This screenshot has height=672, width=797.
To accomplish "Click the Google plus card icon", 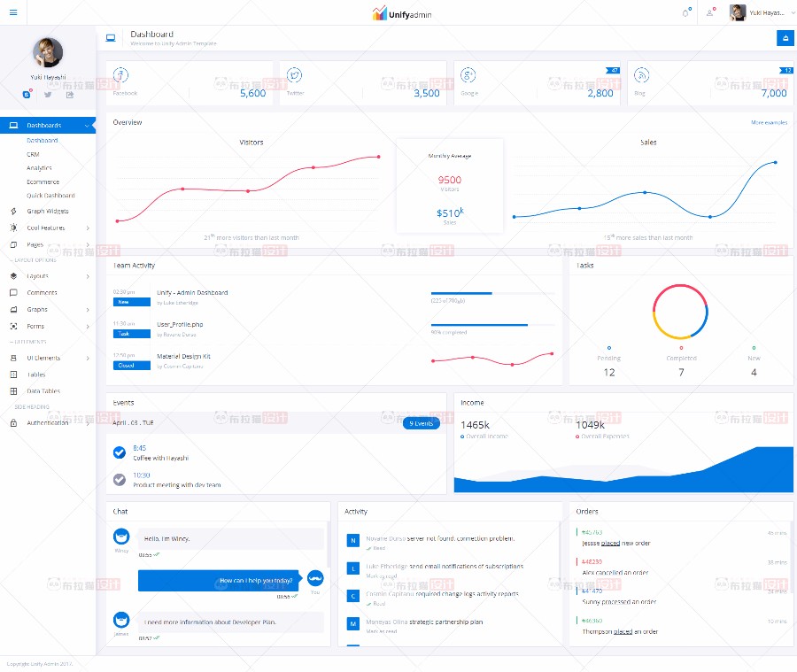I will click(x=468, y=75).
